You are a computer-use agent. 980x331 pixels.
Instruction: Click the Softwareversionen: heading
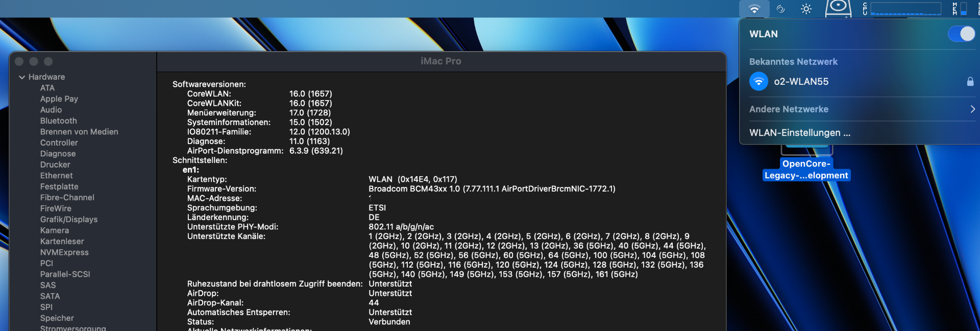(x=209, y=84)
